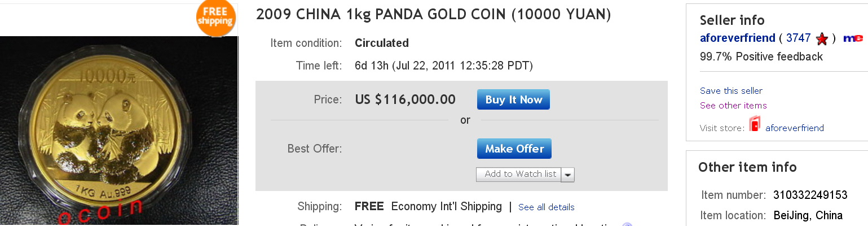Click the red store door icon
Image resolution: width=868 pixels, height=226 pixels.
coord(755,124)
